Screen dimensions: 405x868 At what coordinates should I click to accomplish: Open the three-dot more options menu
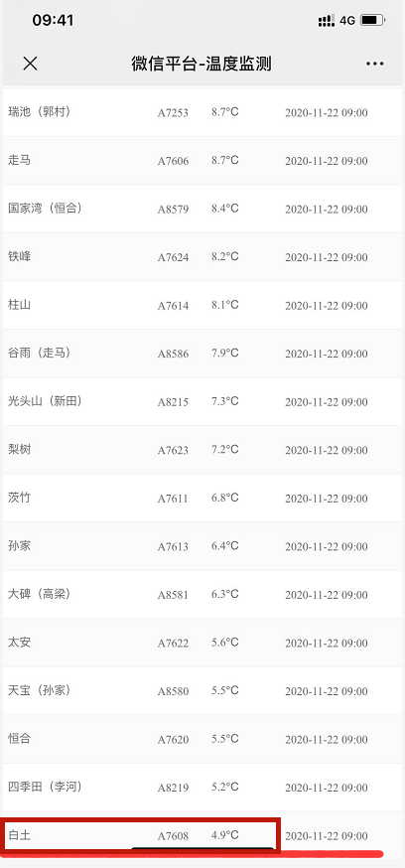[x=374, y=65]
